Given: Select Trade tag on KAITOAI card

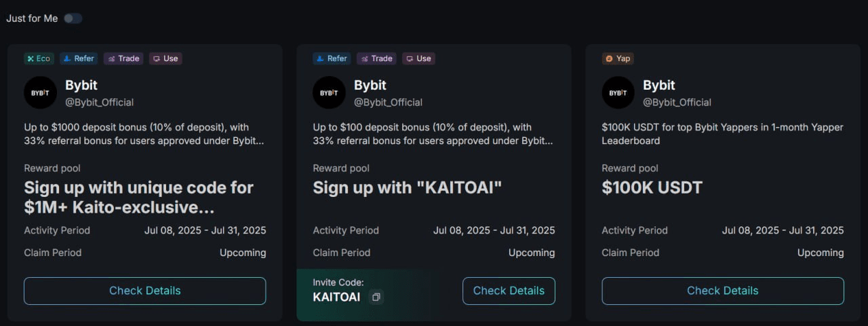Looking at the screenshot, I should click(x=376, y=58).
